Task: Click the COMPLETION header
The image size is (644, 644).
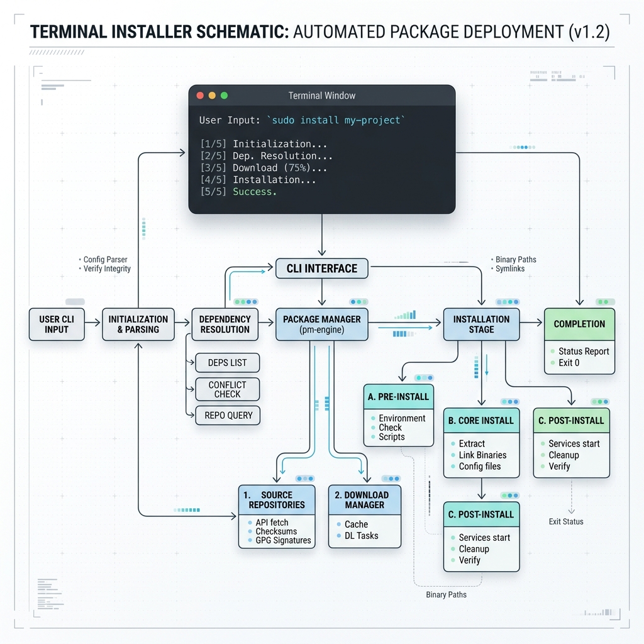Action: 579,324
